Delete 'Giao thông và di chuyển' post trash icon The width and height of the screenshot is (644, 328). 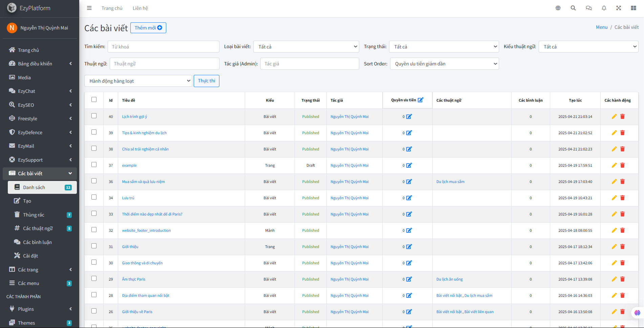622,263
